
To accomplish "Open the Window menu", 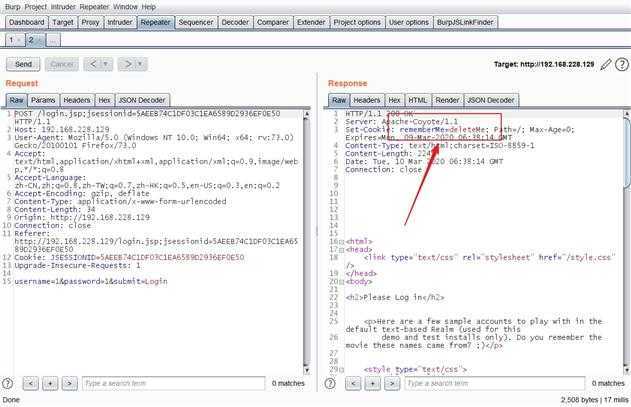I will point(125,7).
